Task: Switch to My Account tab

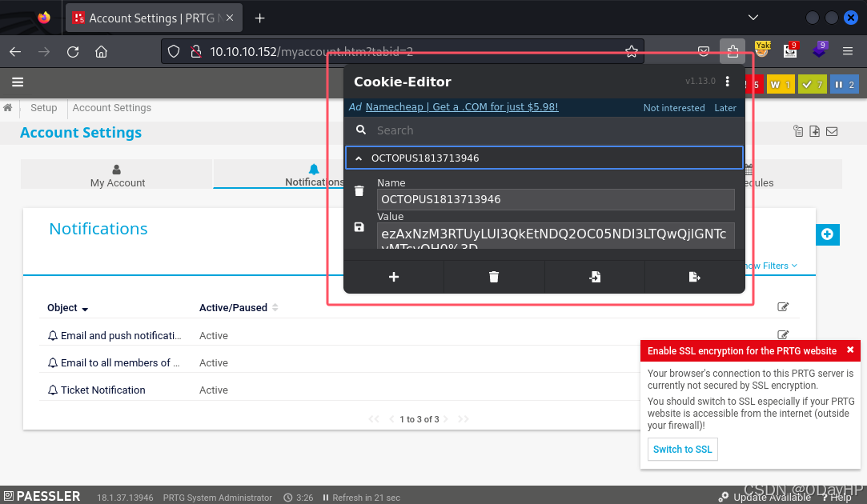Action: click(x=117, y=174)
